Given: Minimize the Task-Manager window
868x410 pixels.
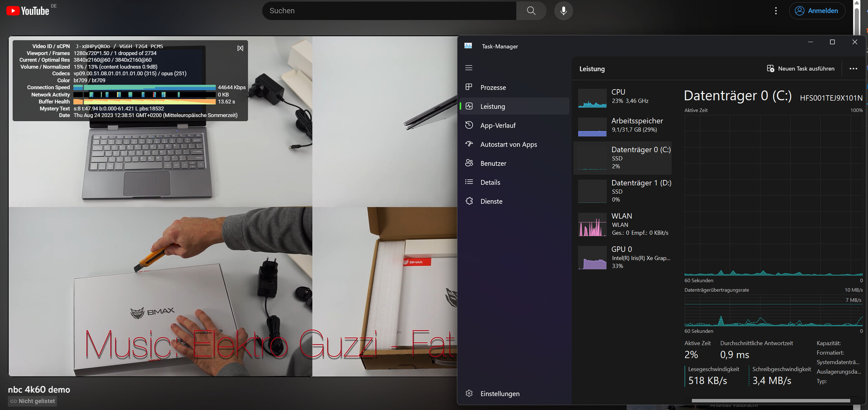Looking at the screenshot, I should (811, 42).
